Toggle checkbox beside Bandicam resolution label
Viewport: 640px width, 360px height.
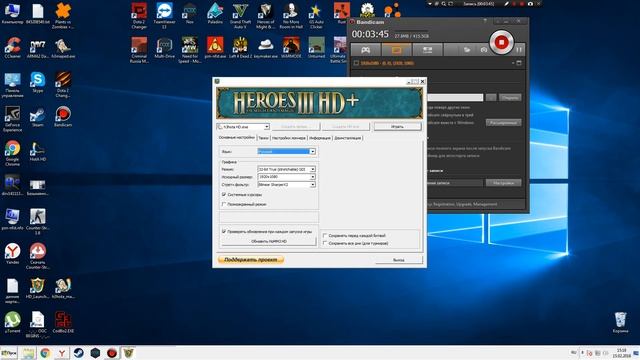coord(356,63)
